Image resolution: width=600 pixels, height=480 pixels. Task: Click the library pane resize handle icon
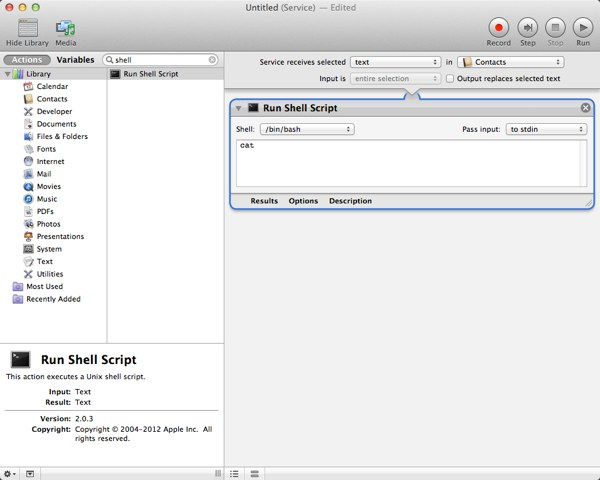pyautogui.click(x=218, y=474)
